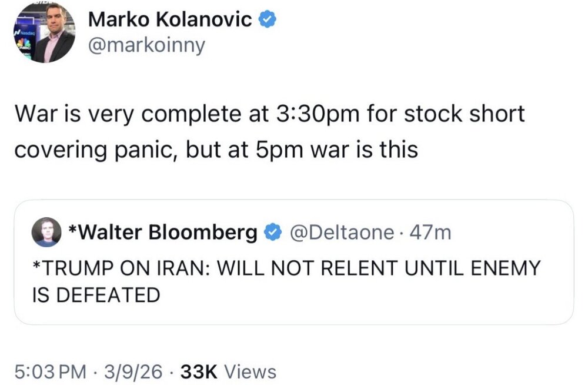Open Marko Kolanovic's profile photo

pyautogui.click(x=45, y=33)
